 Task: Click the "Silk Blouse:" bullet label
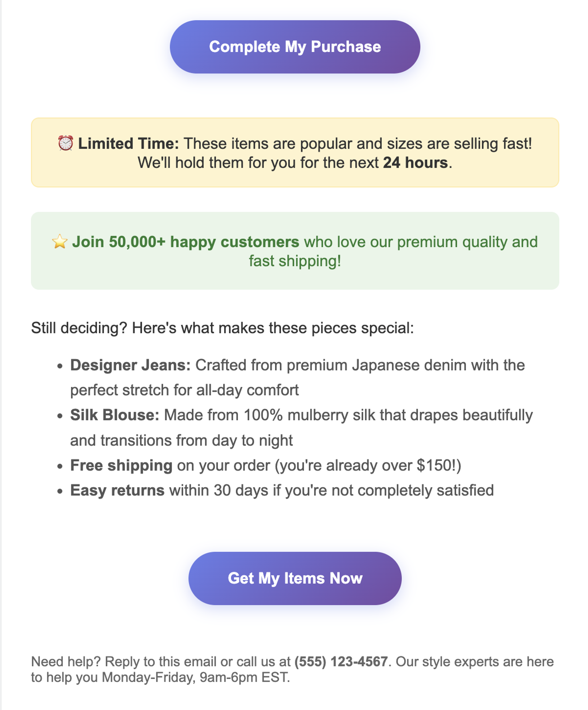[115, 415]
